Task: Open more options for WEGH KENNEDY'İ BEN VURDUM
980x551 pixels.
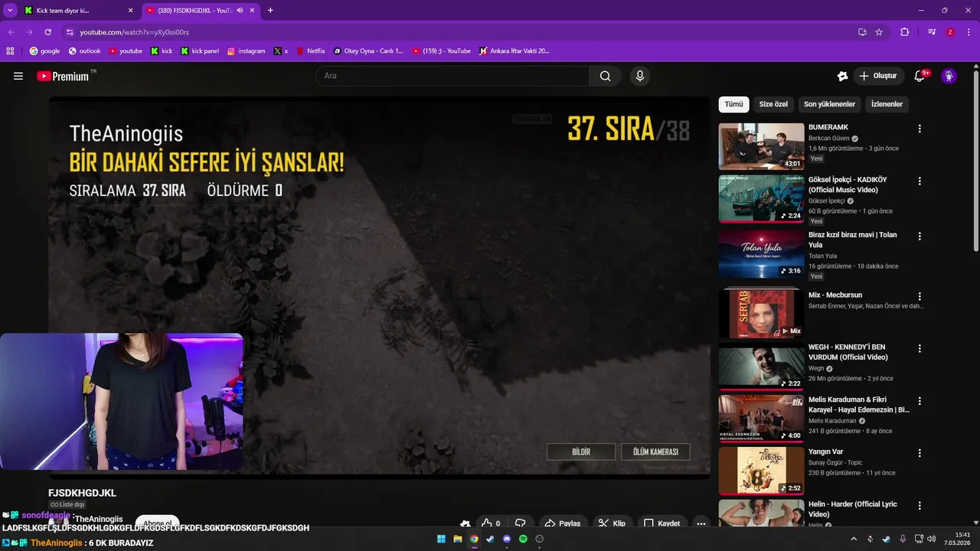Action: [x=920, y=348]
